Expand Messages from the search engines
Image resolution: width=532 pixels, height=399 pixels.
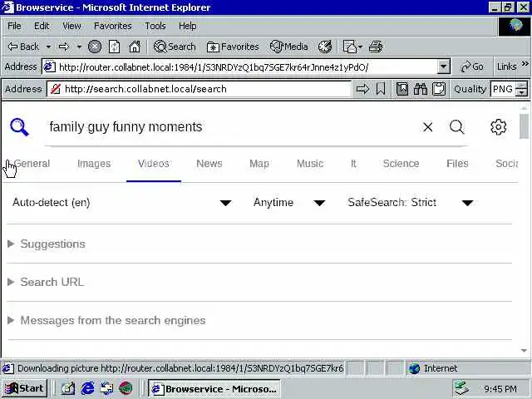(x=106, y=320)
